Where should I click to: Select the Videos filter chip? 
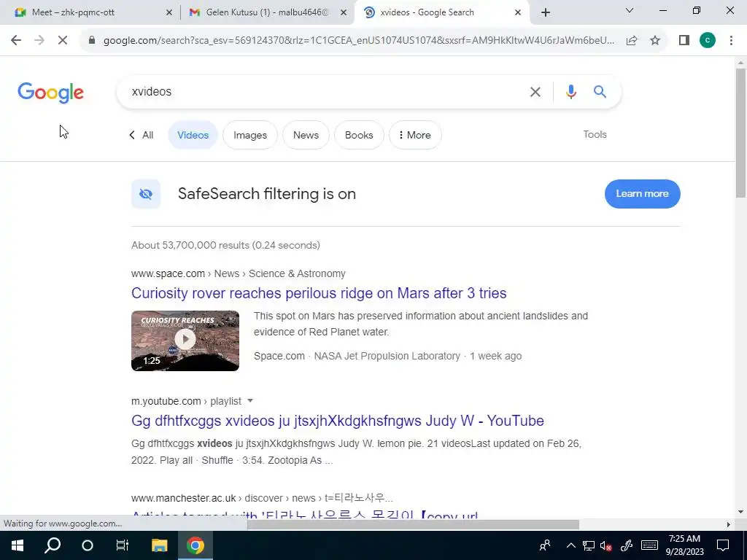193,135
